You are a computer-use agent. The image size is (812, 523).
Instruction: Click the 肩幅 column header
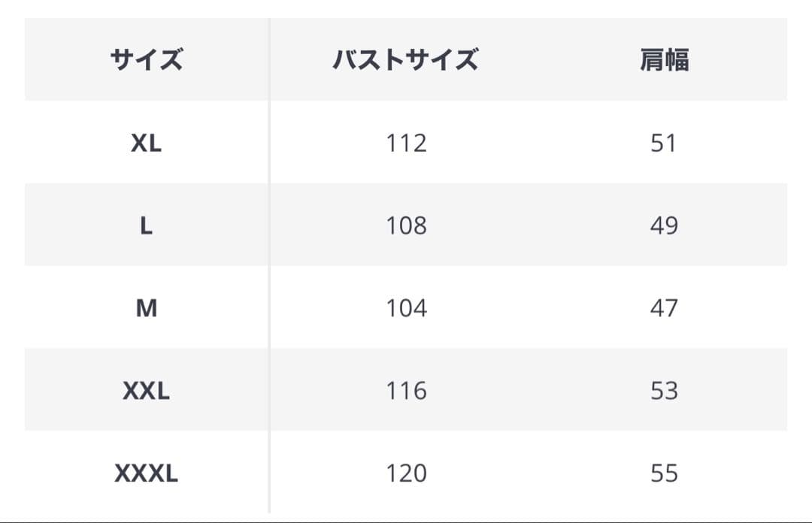(x=664, y=59)
